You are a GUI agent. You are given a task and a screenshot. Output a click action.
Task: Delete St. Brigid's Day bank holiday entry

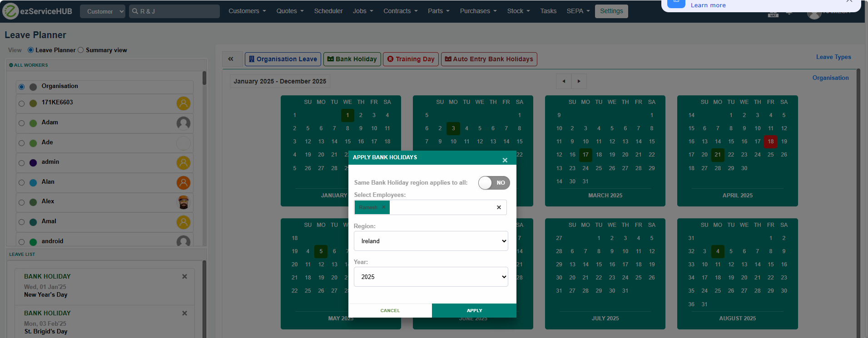[x=184, y=314]
